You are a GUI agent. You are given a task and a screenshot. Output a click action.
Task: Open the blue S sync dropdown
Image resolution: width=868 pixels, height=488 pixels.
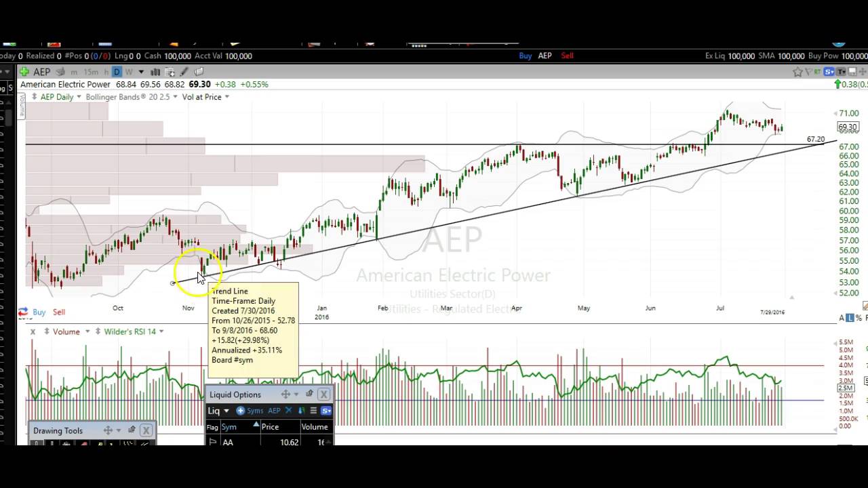point(829,72)
